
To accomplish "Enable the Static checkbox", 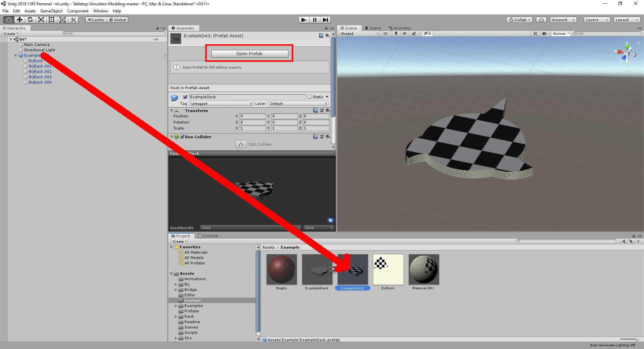I will tap(310, 97).
